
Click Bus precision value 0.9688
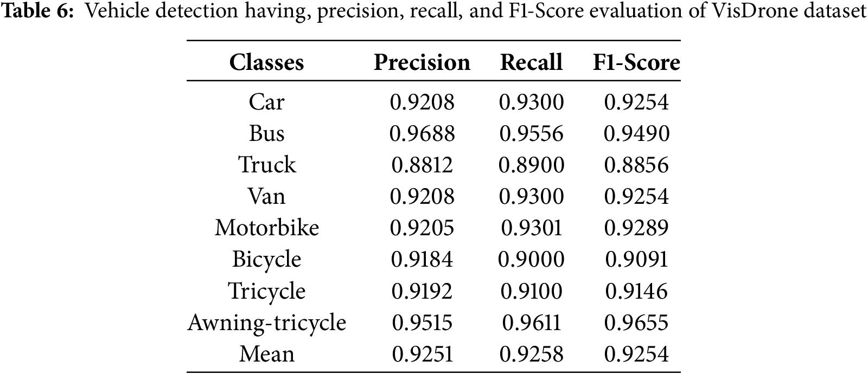pos(422,133)
